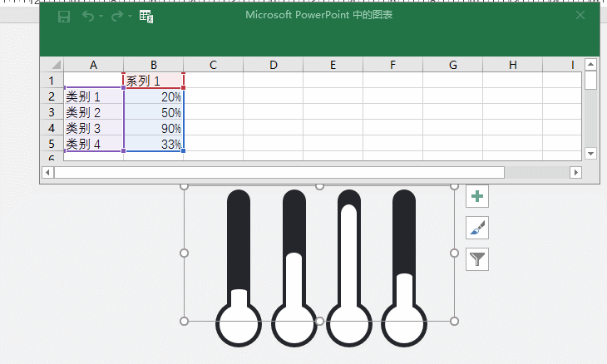Select column D header
The image size is (607, 364).
(x=274, y=65)
